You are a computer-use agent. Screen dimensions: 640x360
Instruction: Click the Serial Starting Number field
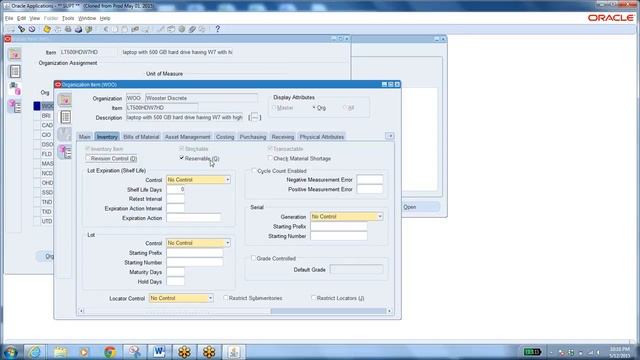pyautogui.click(x=339, y=236)
